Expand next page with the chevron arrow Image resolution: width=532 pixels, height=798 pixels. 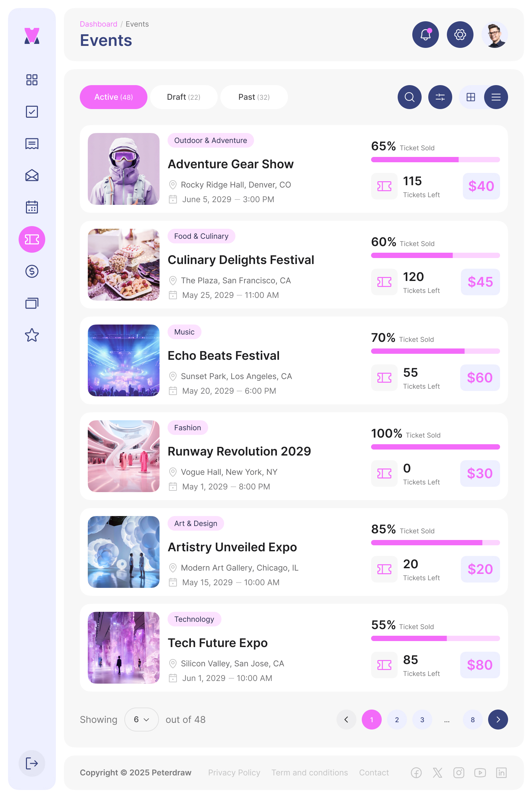[x=497, y=720]
